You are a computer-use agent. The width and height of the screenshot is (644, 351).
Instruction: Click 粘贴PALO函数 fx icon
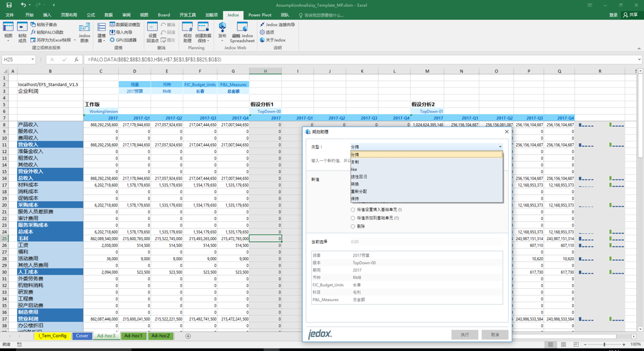(34, 32)
